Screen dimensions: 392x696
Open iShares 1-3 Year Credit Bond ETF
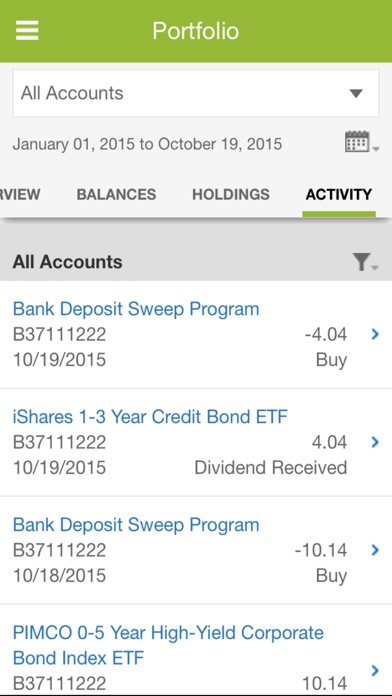[150, 416]
